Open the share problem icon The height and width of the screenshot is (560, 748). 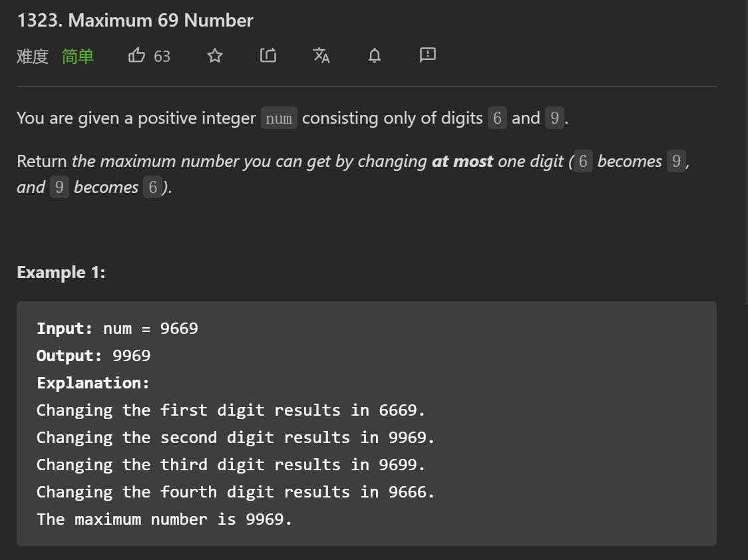pos(268,56)
